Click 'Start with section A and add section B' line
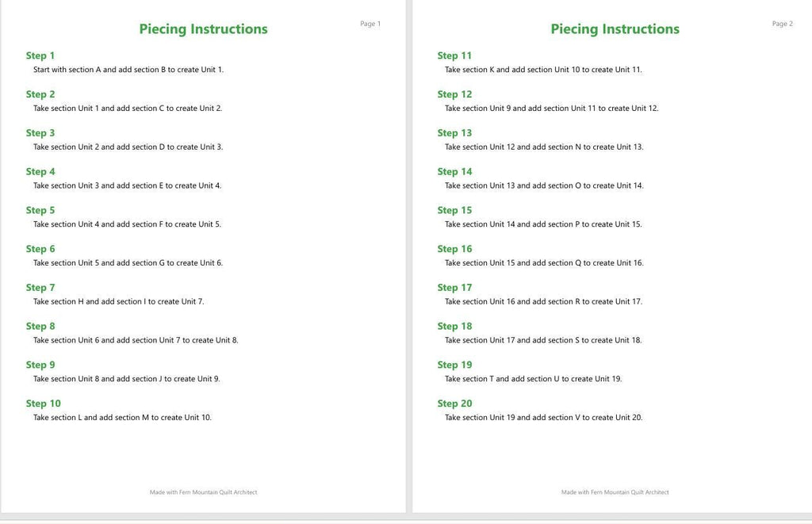The image size is (812, 524). pyautogui.click(x=128, y=70)
